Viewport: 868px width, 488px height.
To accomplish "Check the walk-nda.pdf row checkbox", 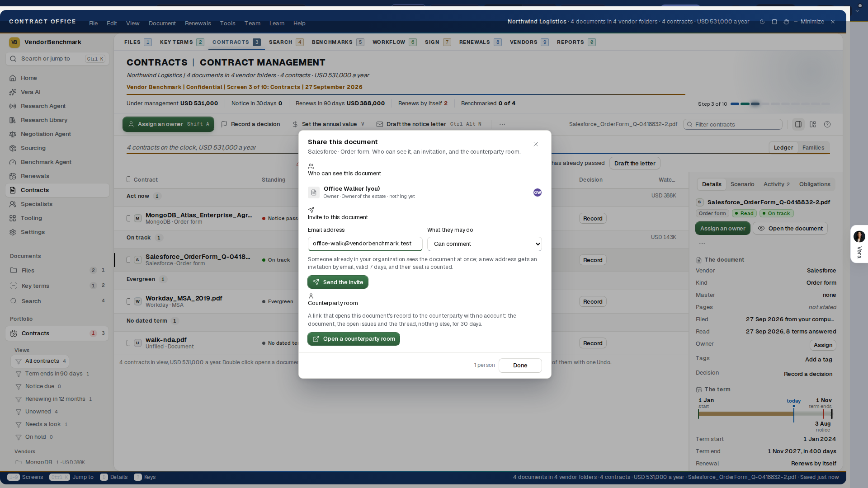I will coord(129,343).
